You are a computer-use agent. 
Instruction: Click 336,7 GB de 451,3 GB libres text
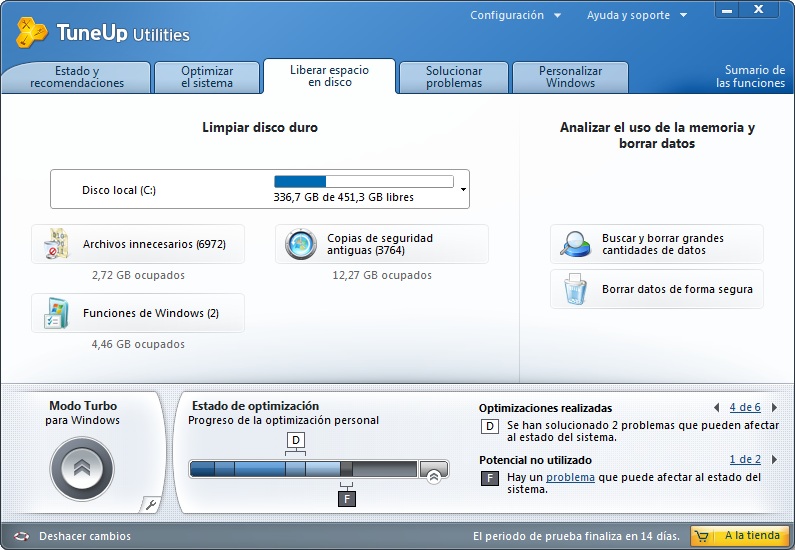pyautogui.click(x=343, y=197)
